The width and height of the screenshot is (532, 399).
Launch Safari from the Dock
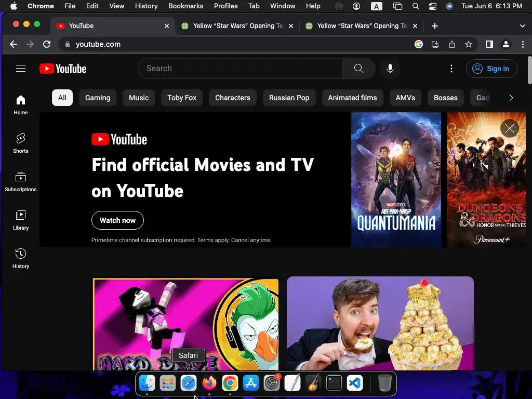188,383
